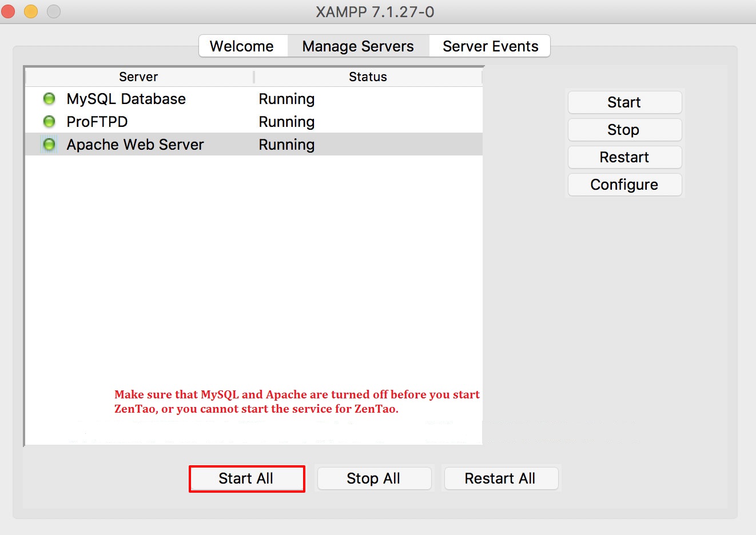The height and width of the screenshot is (535, 756).
Task: Click the green status indicator next to ProFTPD
Action: pos(49,122)
